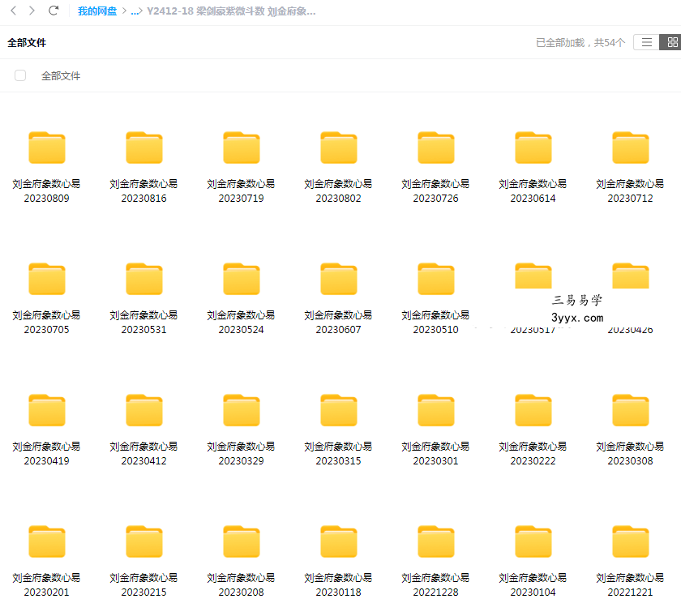Click folder name 刘金府象数心易 20230524
The height and width of the screenshot is (616, 681).
[x=241, y=323]
